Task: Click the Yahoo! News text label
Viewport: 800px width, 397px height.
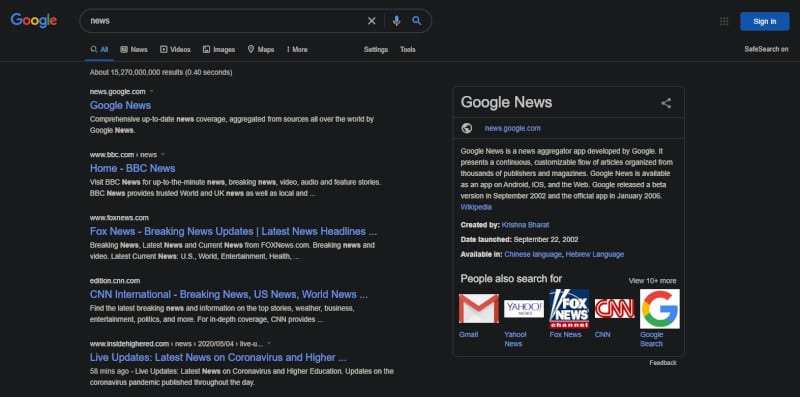Action: 515,339
